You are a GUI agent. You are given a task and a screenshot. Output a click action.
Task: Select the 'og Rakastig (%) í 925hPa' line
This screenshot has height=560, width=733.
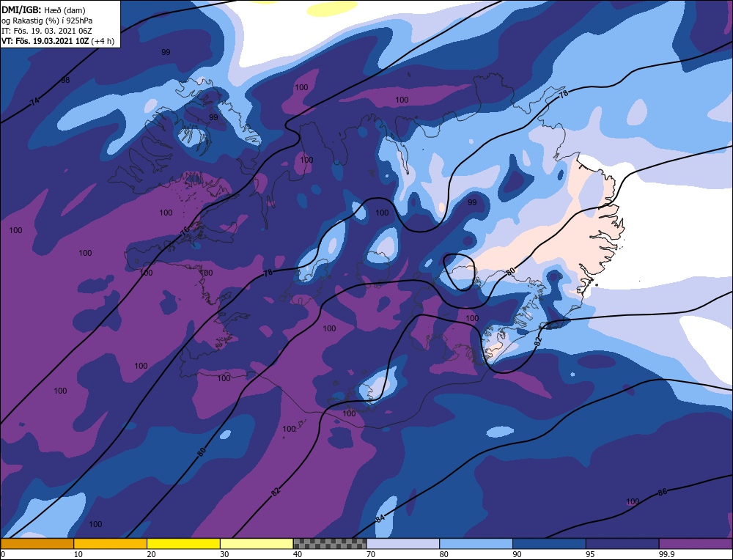(47, 21)
